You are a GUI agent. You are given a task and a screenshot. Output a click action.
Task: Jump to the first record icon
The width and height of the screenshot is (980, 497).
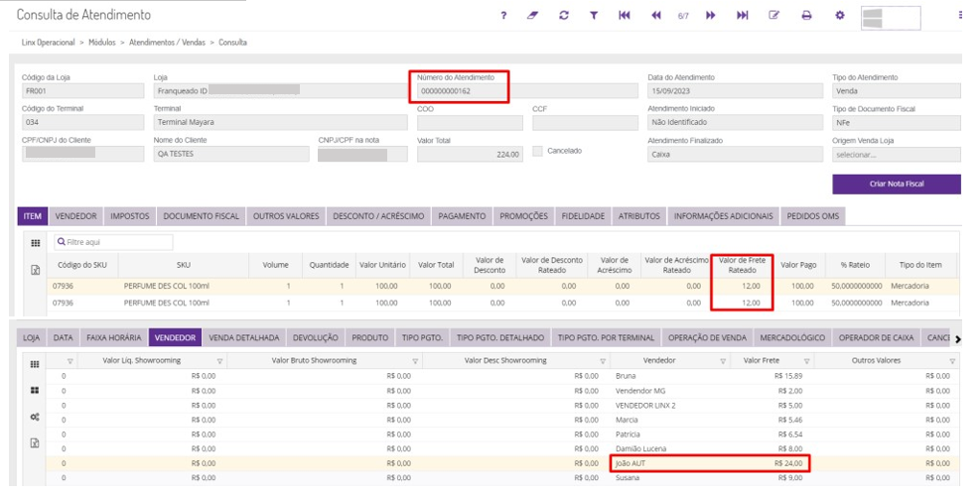tap(625, 16)
